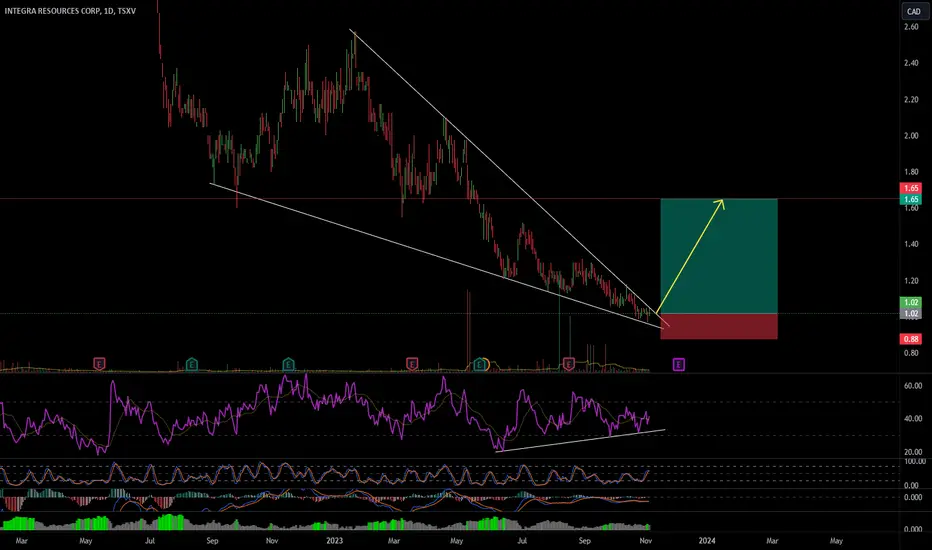Click the 2.60 price axis label

pos(911,27)
